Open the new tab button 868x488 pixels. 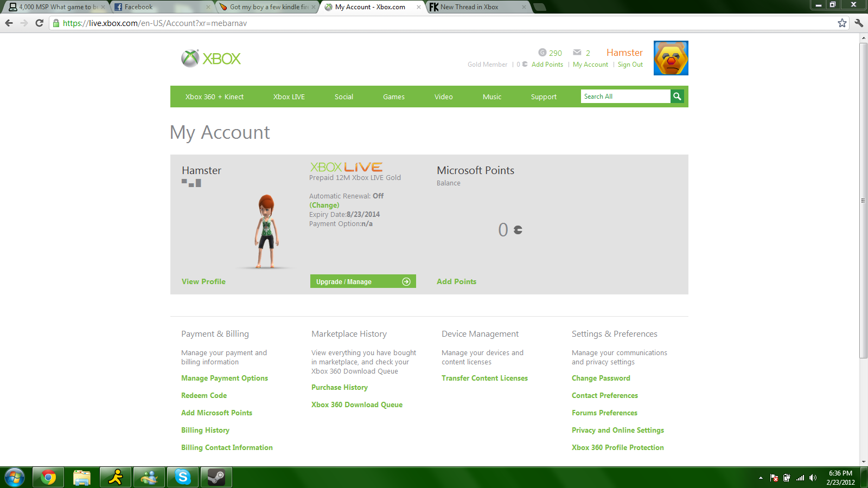539,7
